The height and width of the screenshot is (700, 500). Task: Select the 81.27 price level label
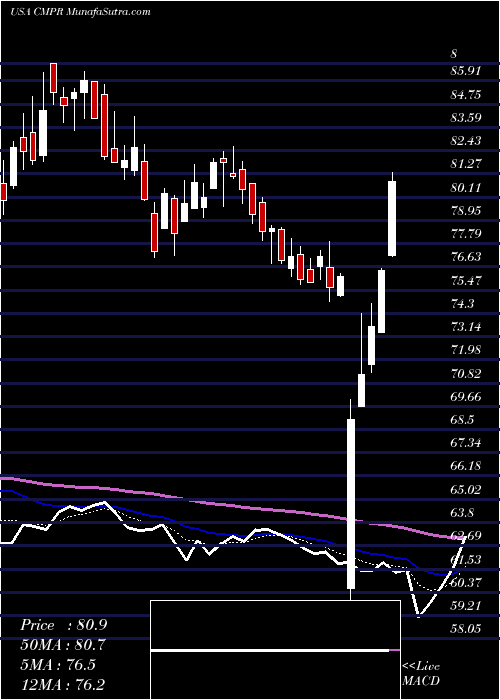click(x=466, y=164)
